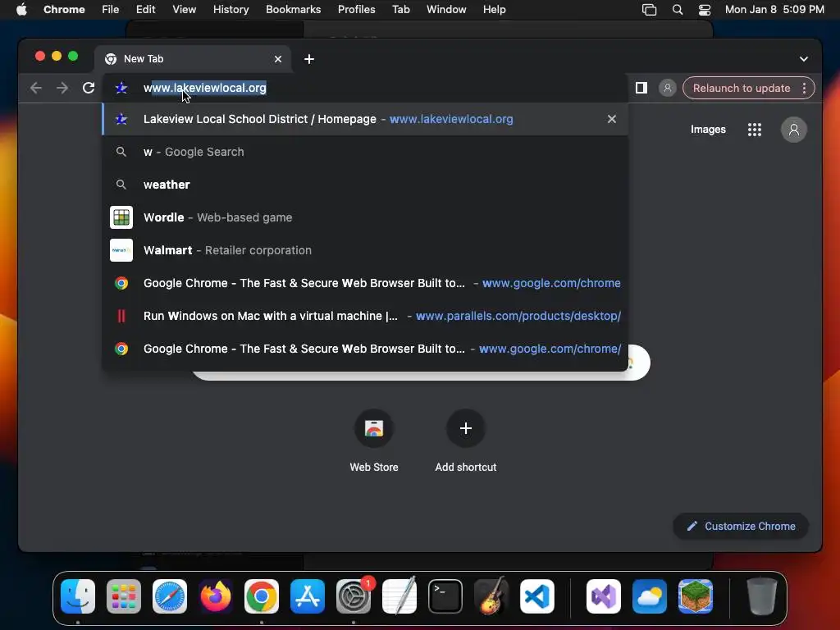
Task: Click the address bar with lakeviewlocal.org text
Action: click(x=365, y=88)
